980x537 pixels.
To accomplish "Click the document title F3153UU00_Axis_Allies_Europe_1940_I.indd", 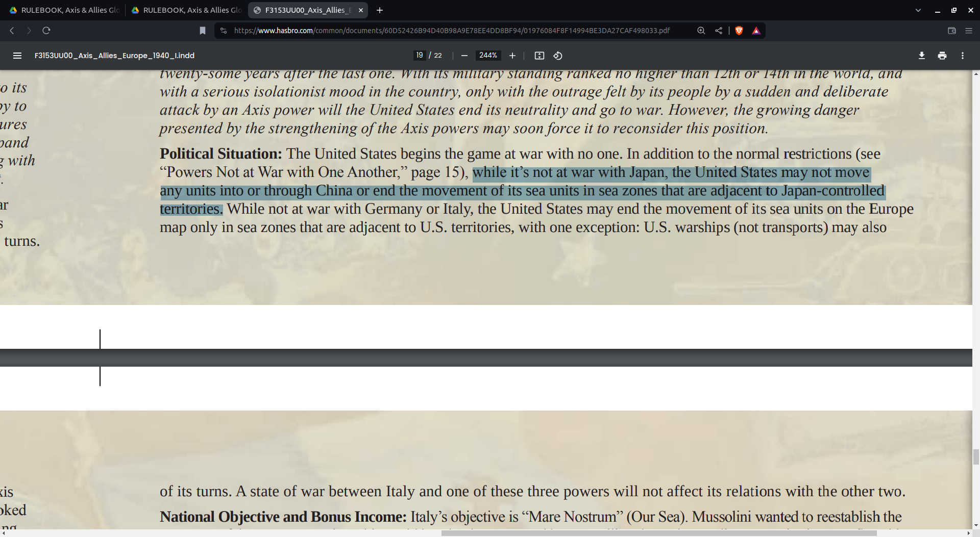I will pyautogui.click(x=114, y=56).
